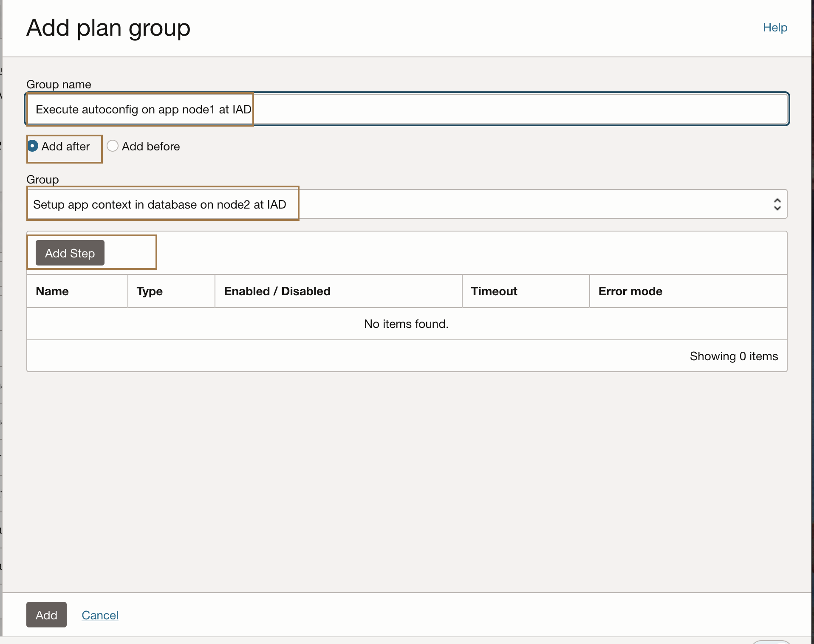Viewport: 814px width, 644px height.
Task: Click the No items found message
Action: [406, 324]
